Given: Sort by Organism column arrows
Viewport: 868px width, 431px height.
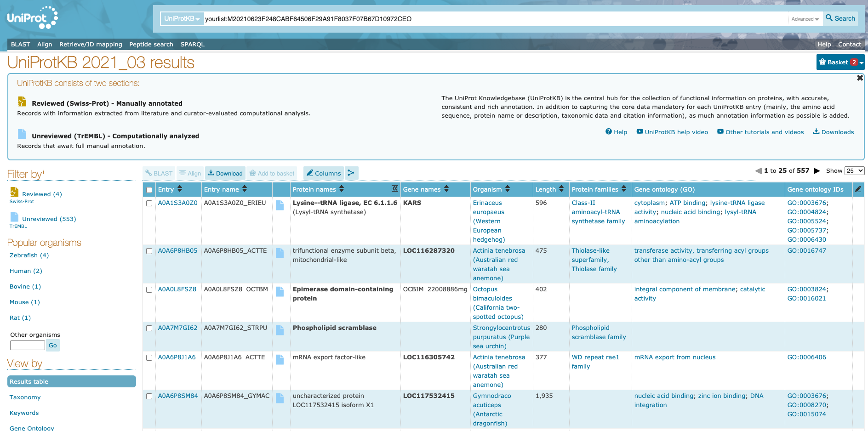Looking at the screenshot, I should (x=508, y=189).
